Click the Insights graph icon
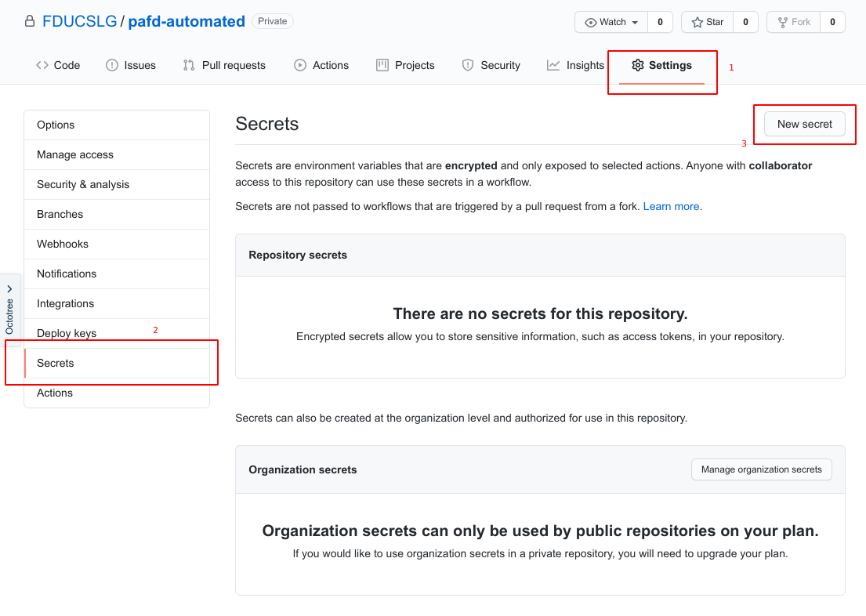Image resolution: width=866 pixels, height=616 pixels. coord(553,65)
